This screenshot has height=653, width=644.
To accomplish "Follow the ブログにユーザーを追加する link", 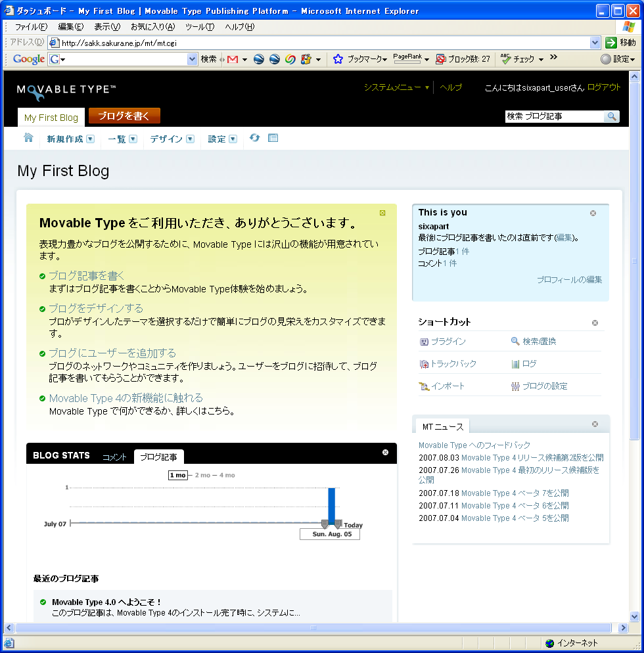I will (x=112, y=353).
